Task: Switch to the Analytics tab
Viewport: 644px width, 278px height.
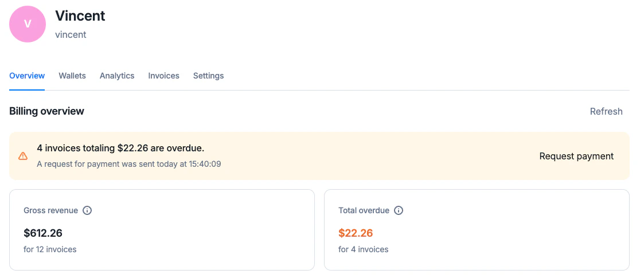Action: (117, 76)
